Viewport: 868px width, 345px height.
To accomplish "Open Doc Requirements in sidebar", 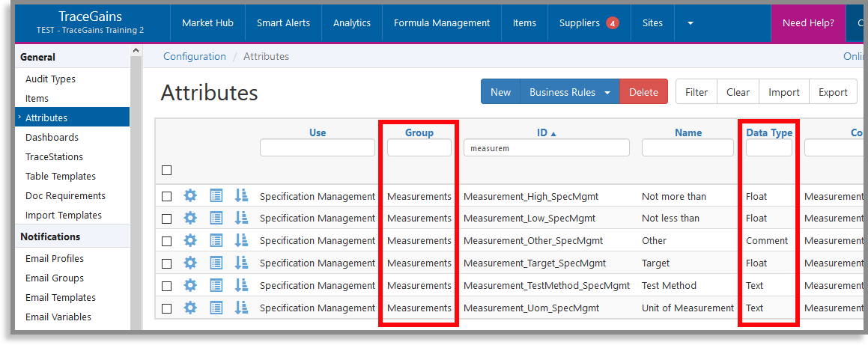I will click(65, 196).
